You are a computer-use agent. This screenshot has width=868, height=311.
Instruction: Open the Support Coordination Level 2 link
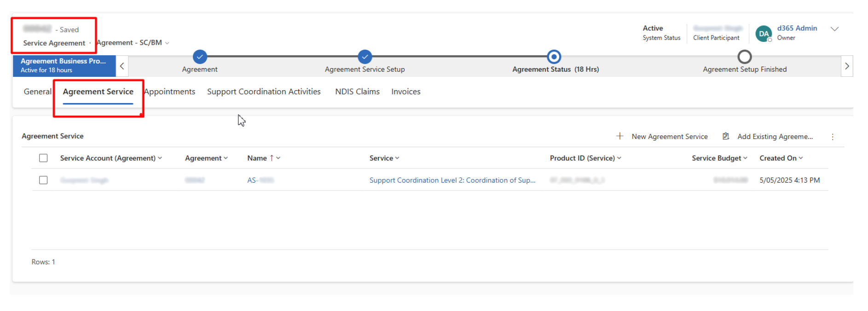pos(452,180)
